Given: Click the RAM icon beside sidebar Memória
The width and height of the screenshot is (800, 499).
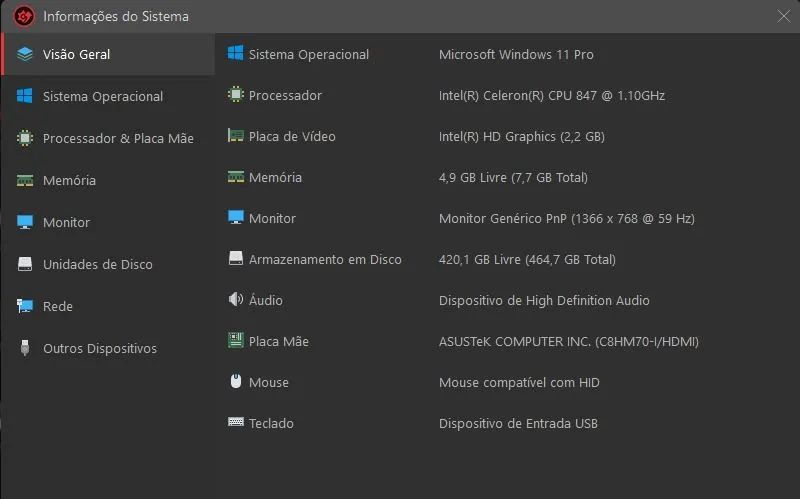Looking at the screenshot, I should click(24, 180).
